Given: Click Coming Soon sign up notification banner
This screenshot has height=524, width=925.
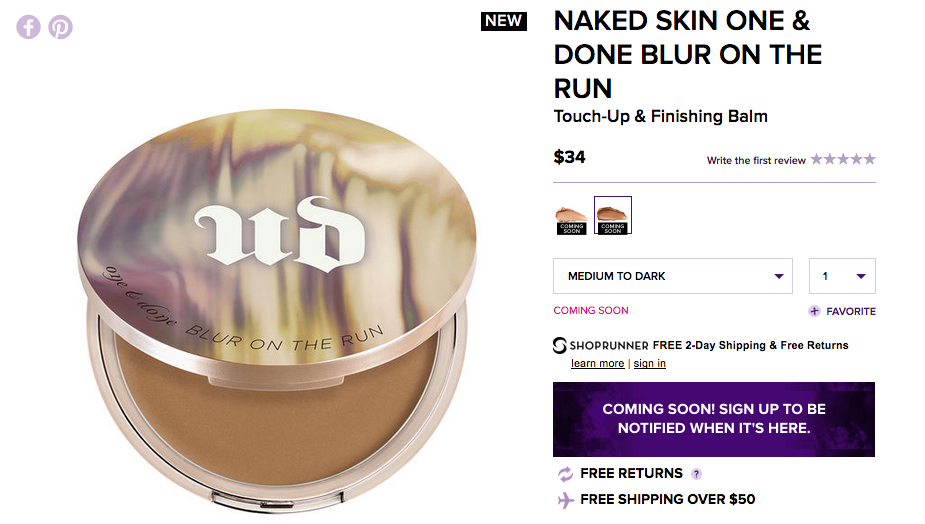Looking at the screenshot, I should pos(714,420).
